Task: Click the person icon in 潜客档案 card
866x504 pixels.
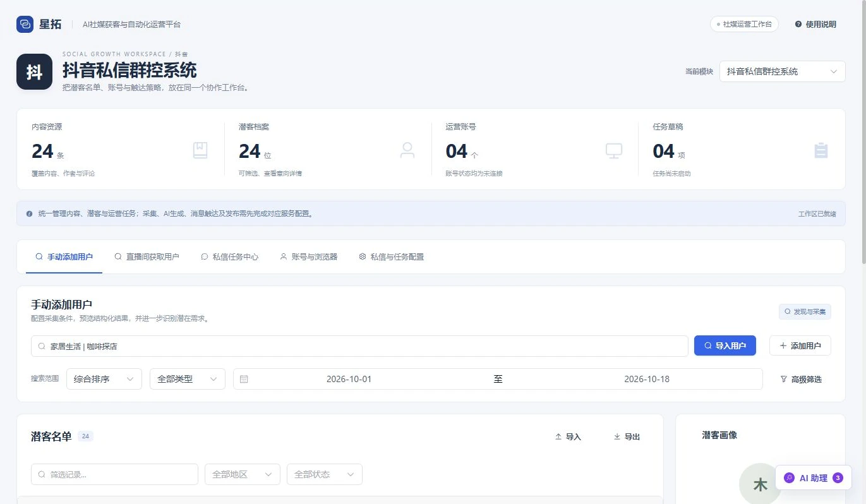Action: point(407,150)
